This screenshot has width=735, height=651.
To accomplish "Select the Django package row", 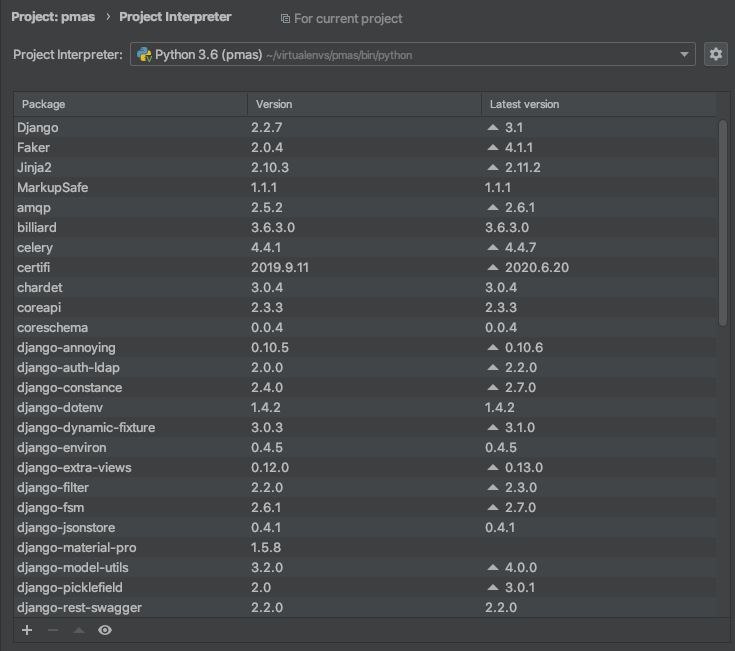I will coord(365,127).
